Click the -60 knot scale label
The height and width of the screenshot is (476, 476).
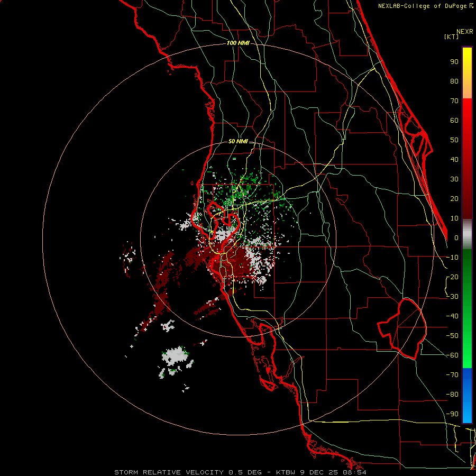(452, 355)
